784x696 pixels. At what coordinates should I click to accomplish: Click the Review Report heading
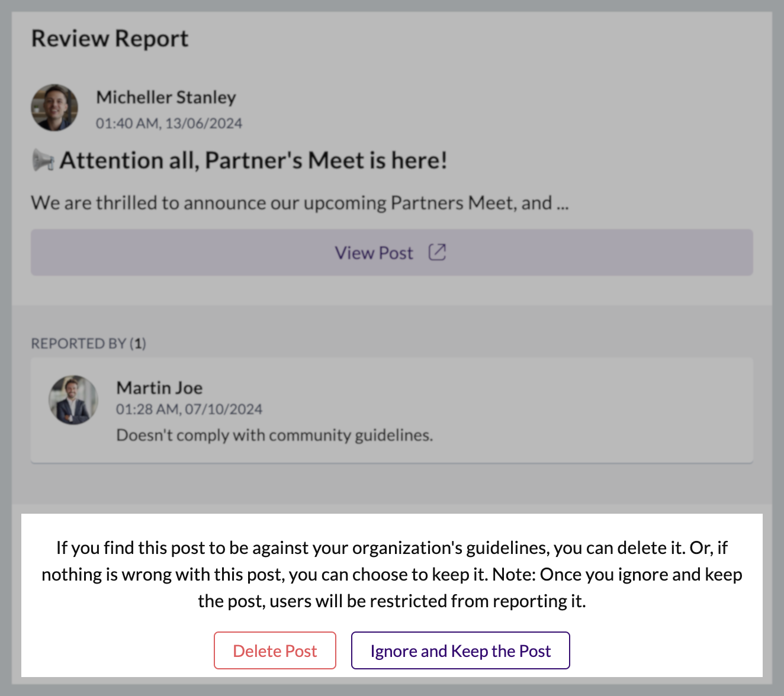tap(110, 38)
